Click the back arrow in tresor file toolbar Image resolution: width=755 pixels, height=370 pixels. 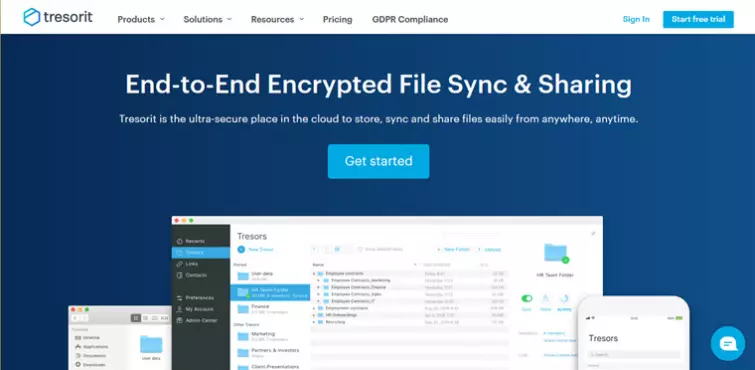[x=315, y=249]
